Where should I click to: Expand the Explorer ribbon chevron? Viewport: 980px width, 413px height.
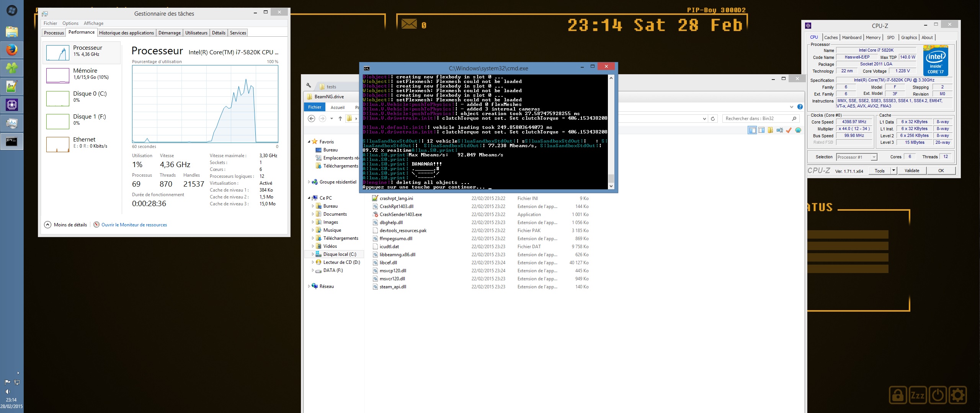tap(792, 107)
